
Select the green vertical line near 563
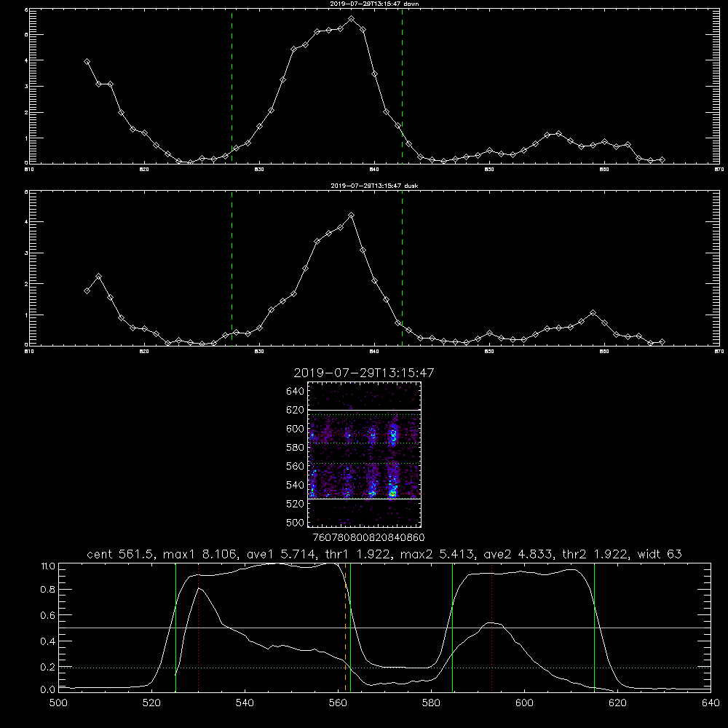[x=351, y=627]
